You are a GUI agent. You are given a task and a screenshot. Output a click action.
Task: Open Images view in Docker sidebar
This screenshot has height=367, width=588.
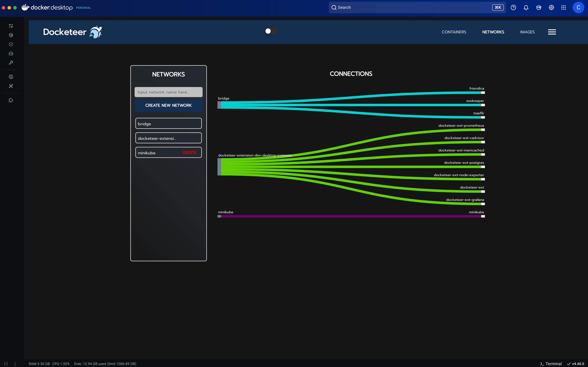click(x=11, y=44)
